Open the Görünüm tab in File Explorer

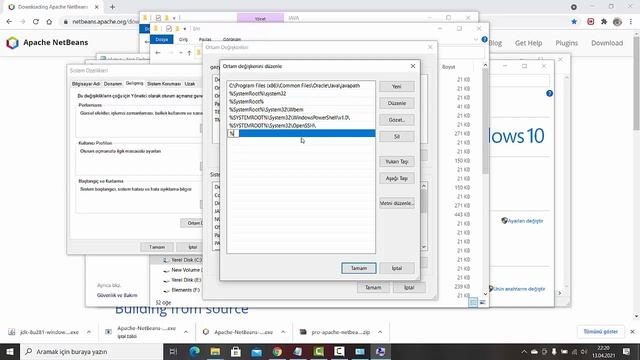pyautogui.click(x=232, y=40)
